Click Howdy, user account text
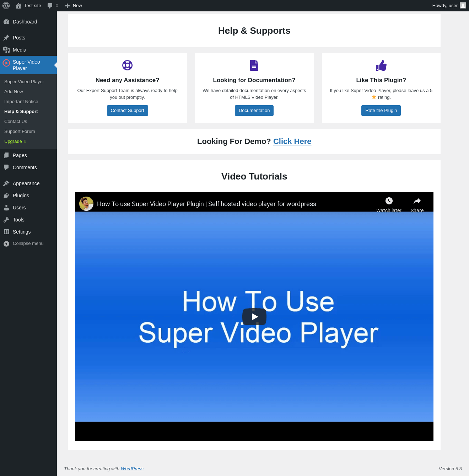The width and height of the screenshot is (469, 476). (x=445, y=6)
